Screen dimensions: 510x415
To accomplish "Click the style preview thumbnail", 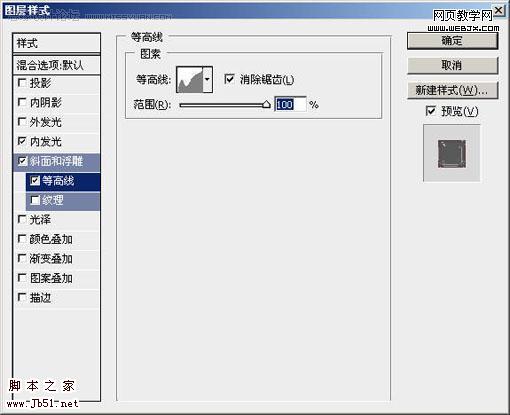I will click(x=452, y=153).
